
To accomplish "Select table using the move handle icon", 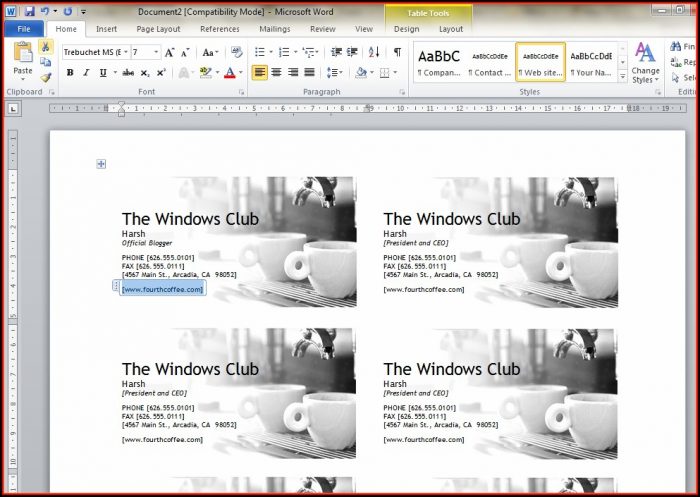I will pos(101,164).
